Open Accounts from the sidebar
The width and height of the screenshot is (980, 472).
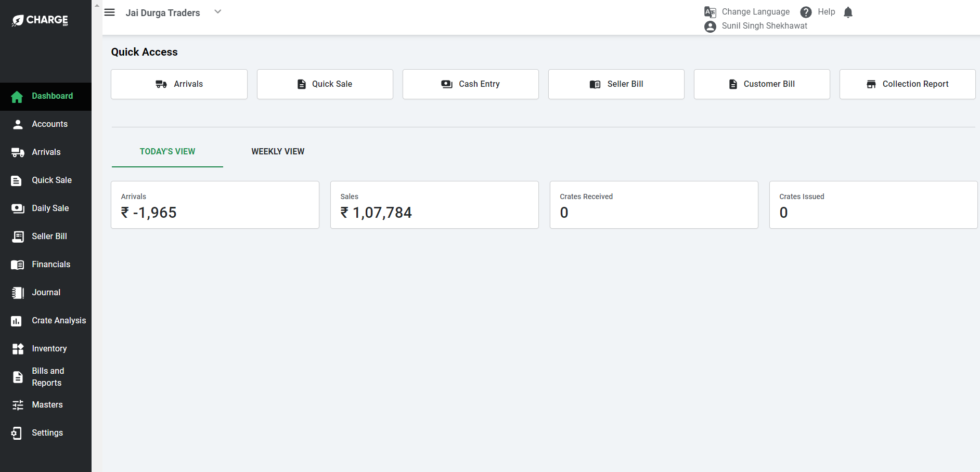pos(49,124)
